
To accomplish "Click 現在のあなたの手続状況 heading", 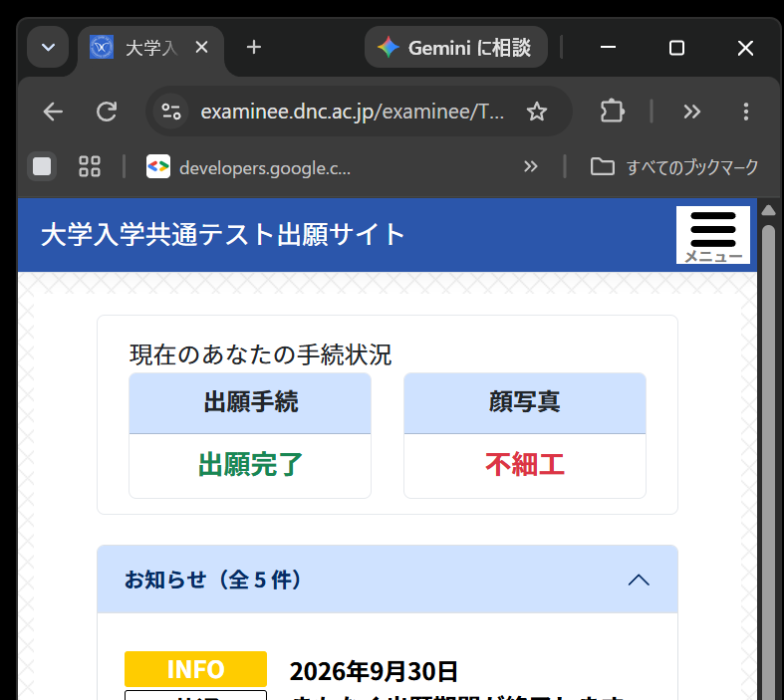I will 260,354.
